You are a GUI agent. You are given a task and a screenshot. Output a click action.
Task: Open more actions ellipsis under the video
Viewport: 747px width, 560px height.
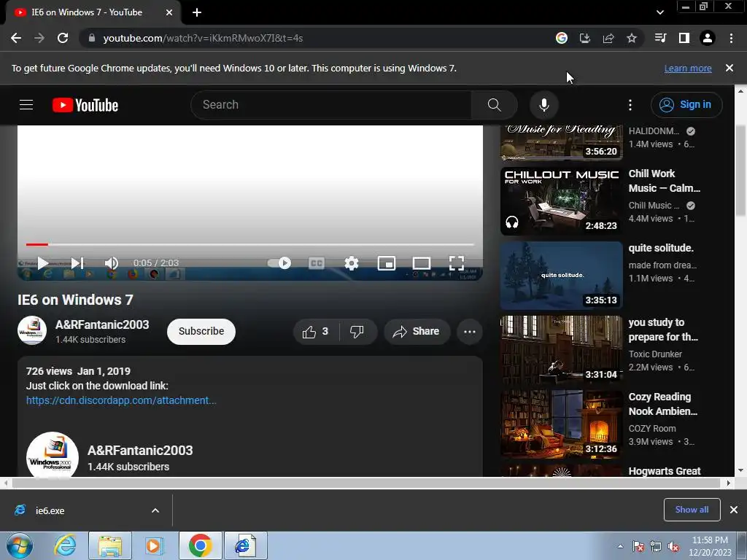470,332
